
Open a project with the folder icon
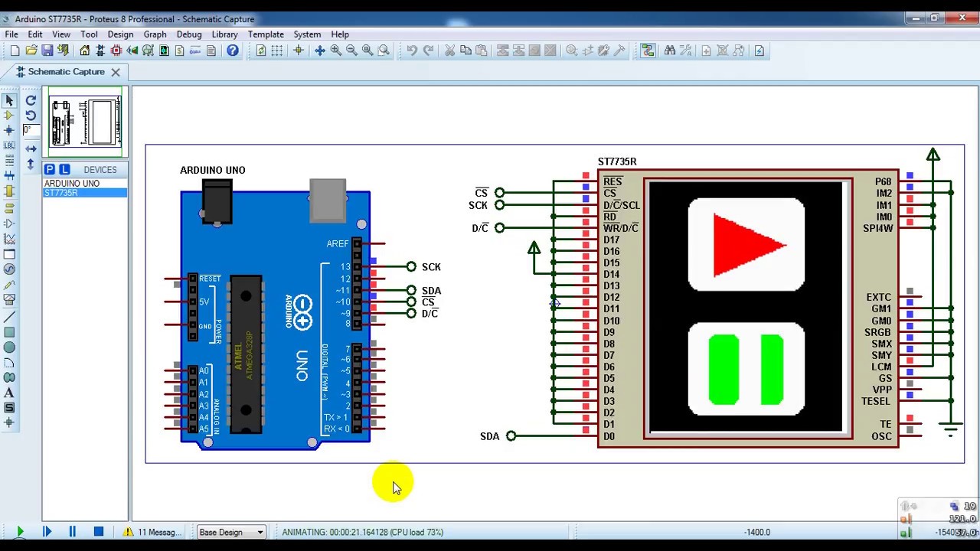pyautogui.click(x=31, y=51)
